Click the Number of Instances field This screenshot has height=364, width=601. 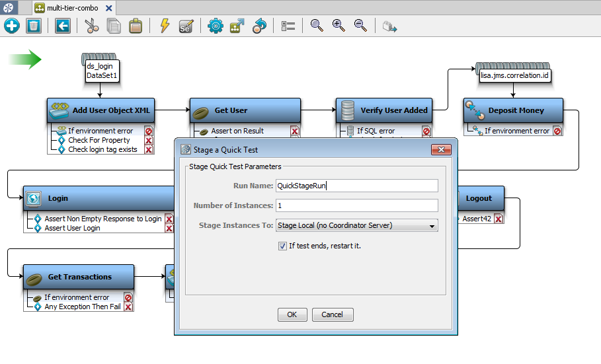tap(357, 205)
